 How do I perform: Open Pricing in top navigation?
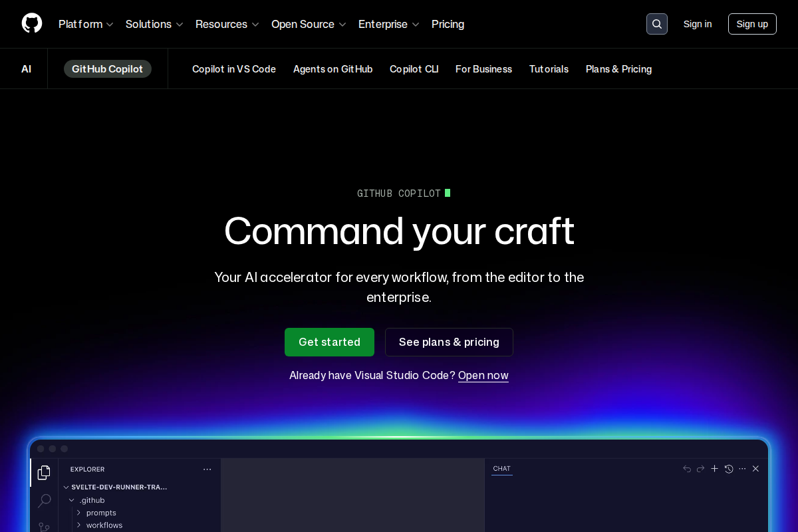click(x=448, y=24)
